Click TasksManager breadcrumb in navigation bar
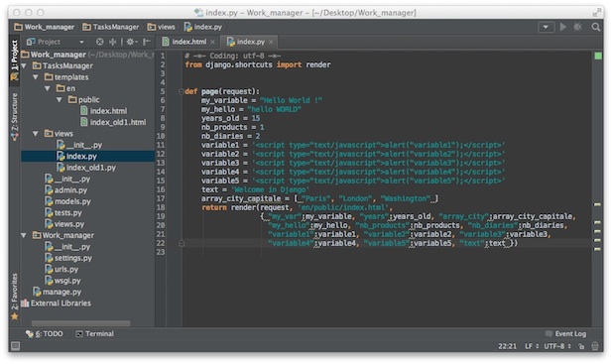612x364 pixels. [111, 27]
